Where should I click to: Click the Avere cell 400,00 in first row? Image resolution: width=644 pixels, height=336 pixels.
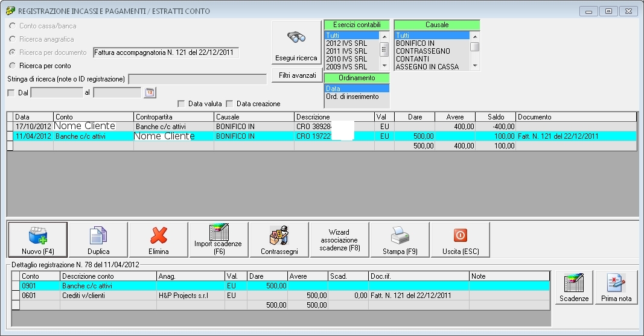point(455,126)
